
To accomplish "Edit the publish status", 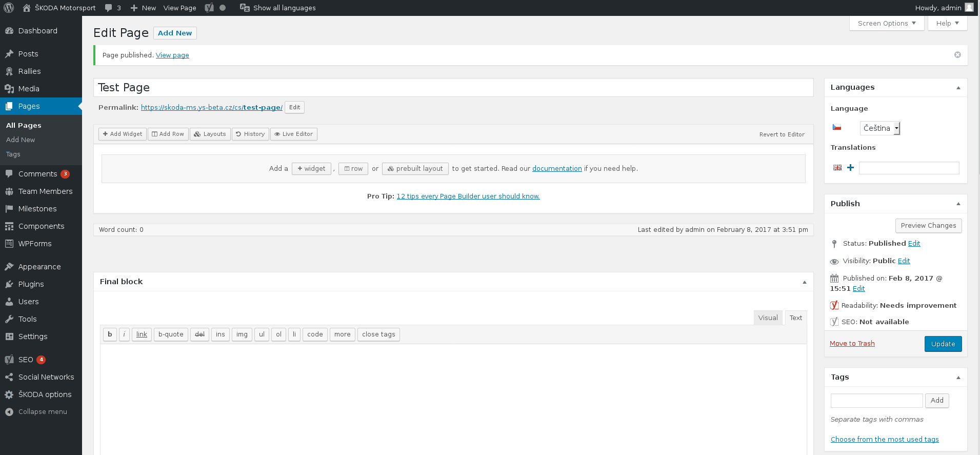I will pyautogui.click(x=914, y=244).
